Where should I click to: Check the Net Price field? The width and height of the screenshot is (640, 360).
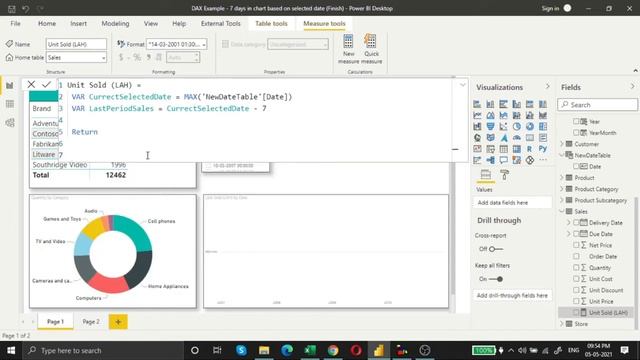[576, 245]
